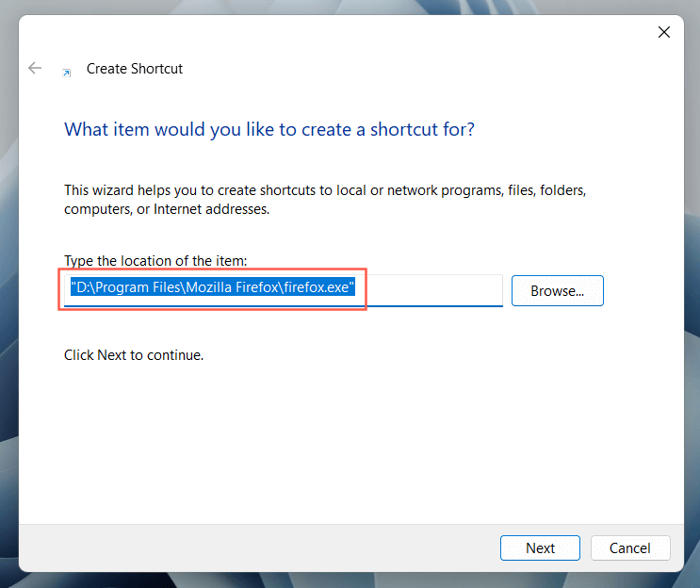Cancel the shortcut wizard

coord(630,547)
